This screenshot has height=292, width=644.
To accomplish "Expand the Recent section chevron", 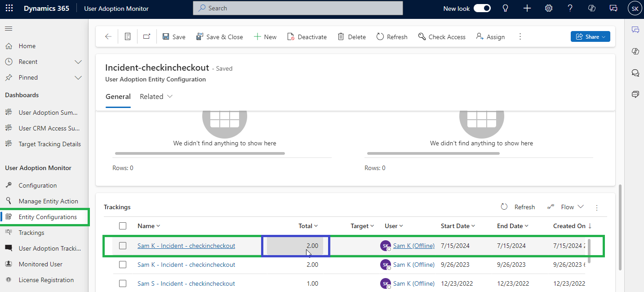I will point(78,62).
